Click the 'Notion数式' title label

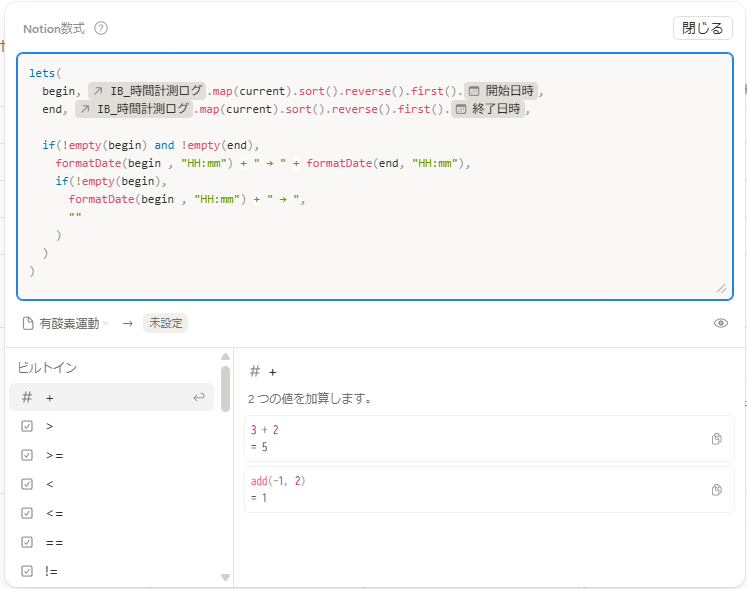tap(54, 29)
